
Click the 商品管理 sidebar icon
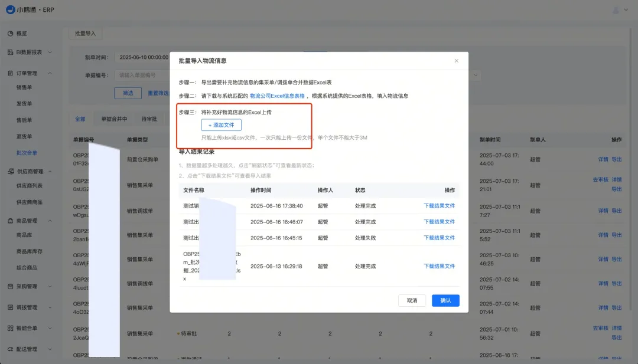tap(11, 221)
